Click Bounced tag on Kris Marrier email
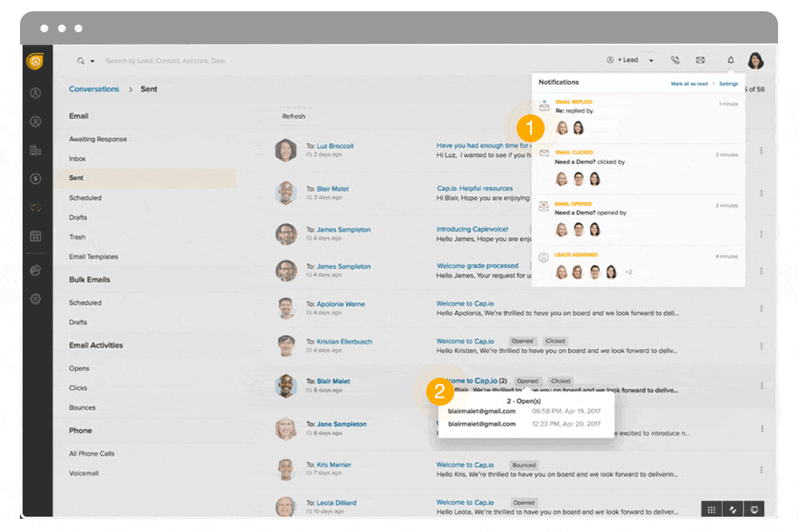The width and height of the screenshot is (798, 532). pyautogui.click(x=524, y=465)
